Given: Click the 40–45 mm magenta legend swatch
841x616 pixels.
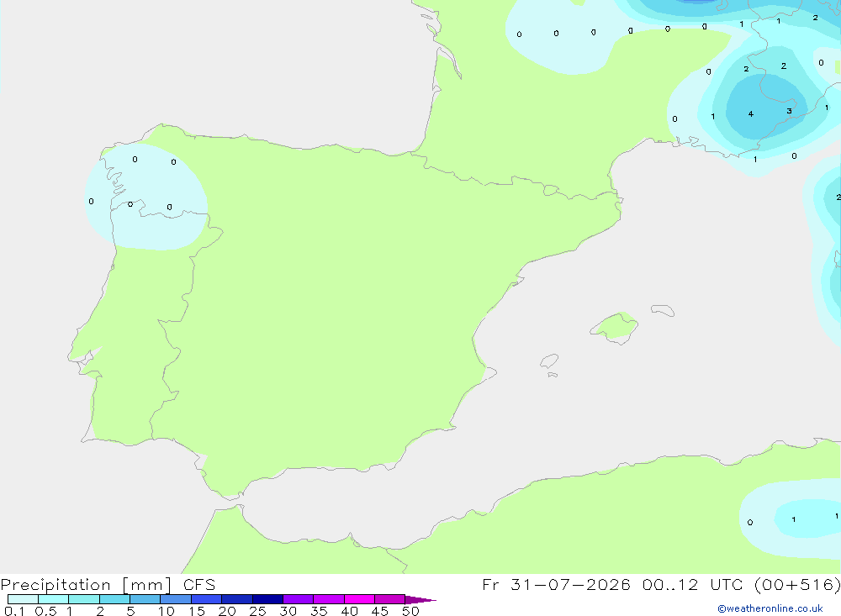Looking at the screenshot, I should pos(359,599).
